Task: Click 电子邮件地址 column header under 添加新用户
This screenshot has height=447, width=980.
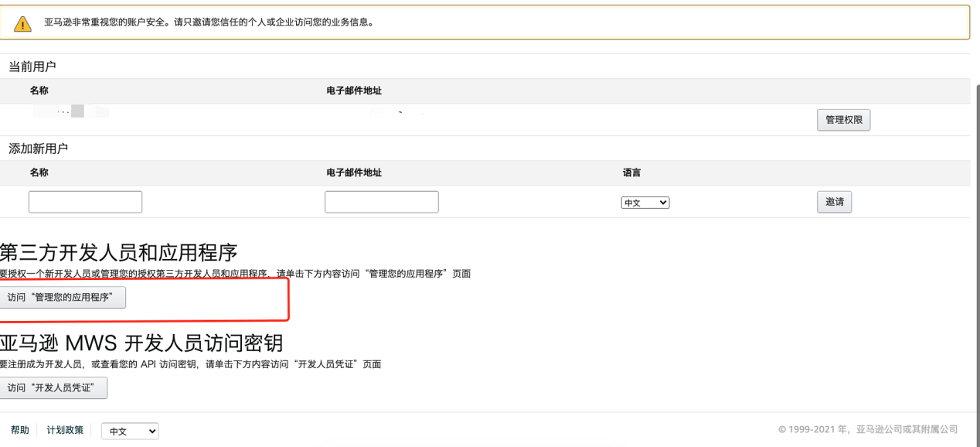Action: coord(355,173)
